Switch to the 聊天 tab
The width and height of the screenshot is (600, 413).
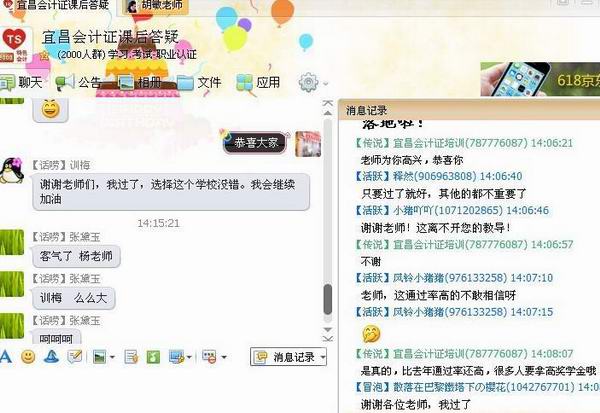(x=21, y=82)
